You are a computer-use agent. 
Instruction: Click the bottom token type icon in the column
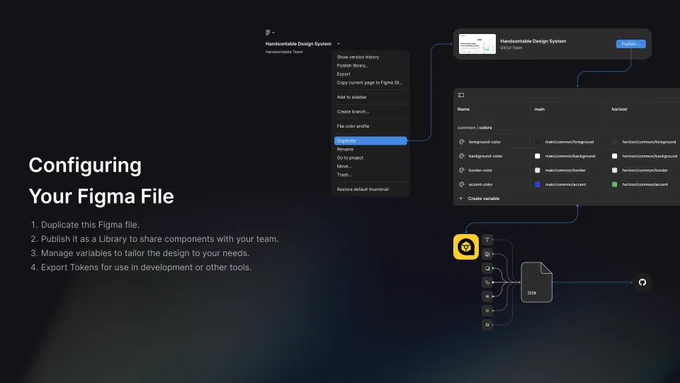[x=487, y=324]
